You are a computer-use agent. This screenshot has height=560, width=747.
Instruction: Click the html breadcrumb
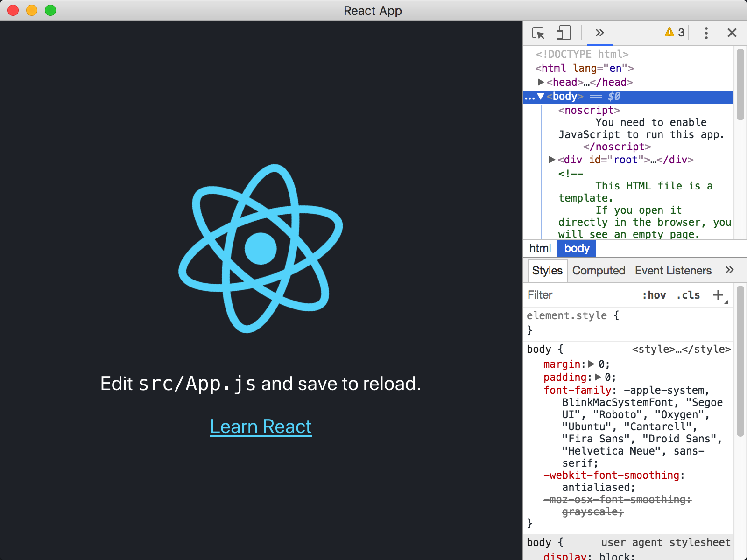point(540,248)
